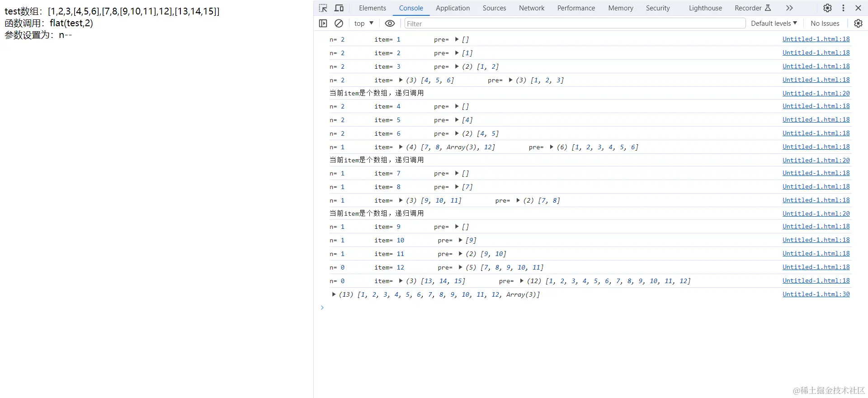Click the page text '参数设置为：n--'
868x398 pixels.
[x=38, y=35]
